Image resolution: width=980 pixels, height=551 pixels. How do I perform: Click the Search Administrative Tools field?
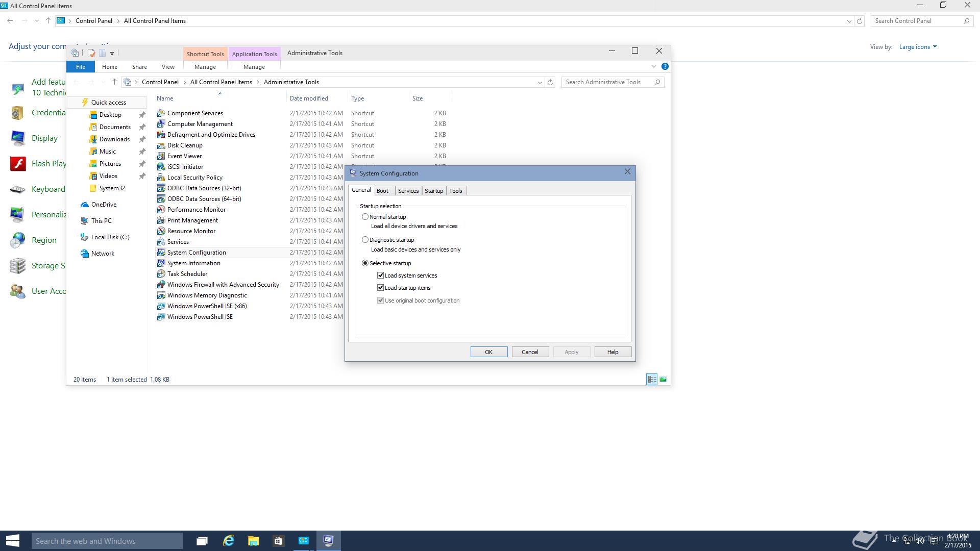(612, 82)
